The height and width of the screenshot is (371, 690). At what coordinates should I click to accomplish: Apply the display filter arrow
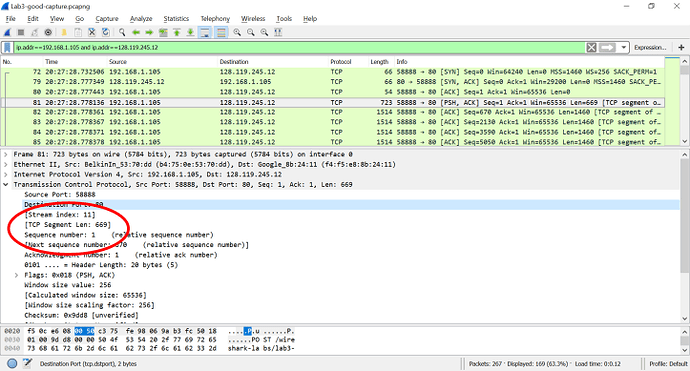pyautogui.click(x=607, y=47)
